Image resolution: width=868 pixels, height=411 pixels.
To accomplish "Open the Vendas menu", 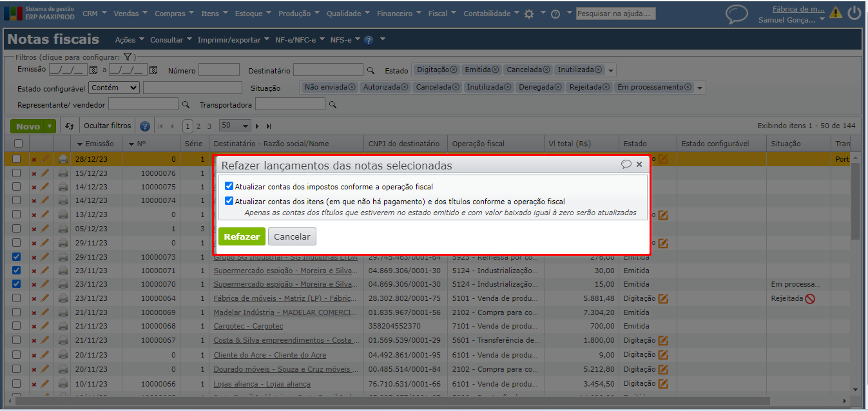I will click(130, 14).
